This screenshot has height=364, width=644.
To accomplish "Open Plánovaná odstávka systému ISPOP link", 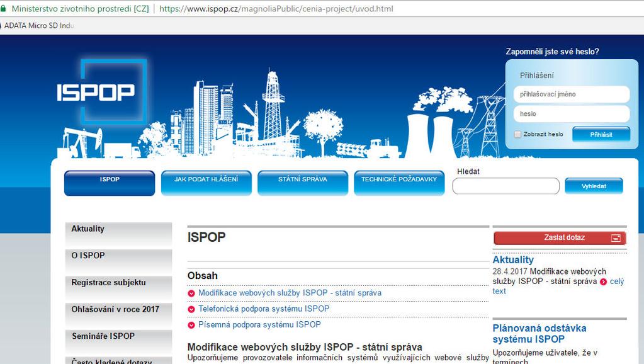I will [x=539, y=334].
